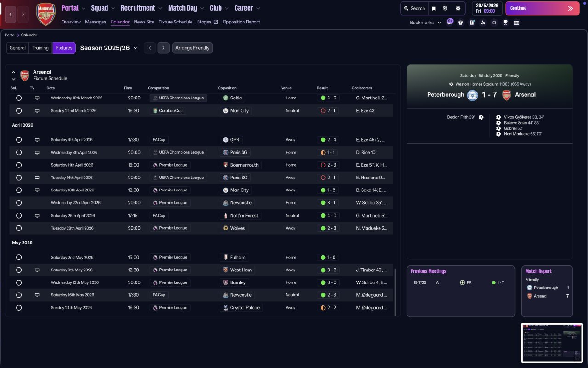Click the down chevron next to Fixture Schedule
The width and height of the screenshot is (588, 368).
[13, 79]
